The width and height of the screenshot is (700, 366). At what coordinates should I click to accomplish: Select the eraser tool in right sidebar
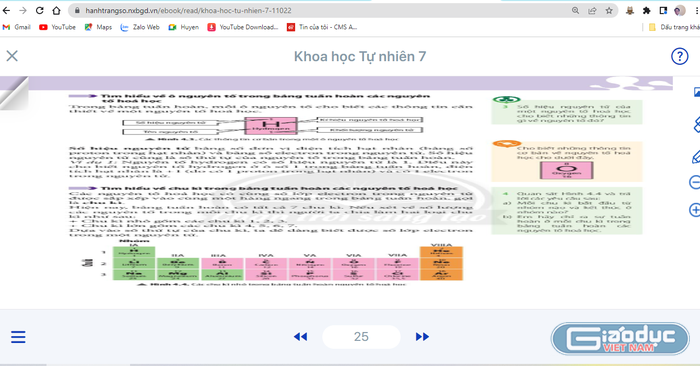click(x=696, y=125)
